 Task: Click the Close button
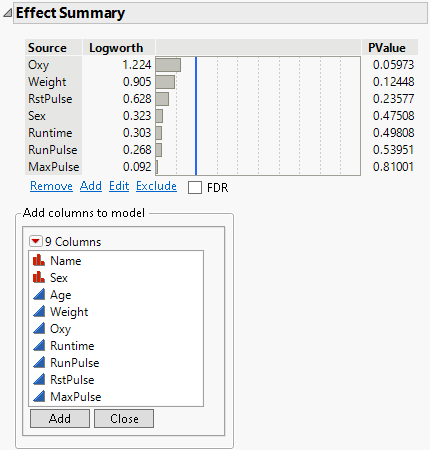124,418
